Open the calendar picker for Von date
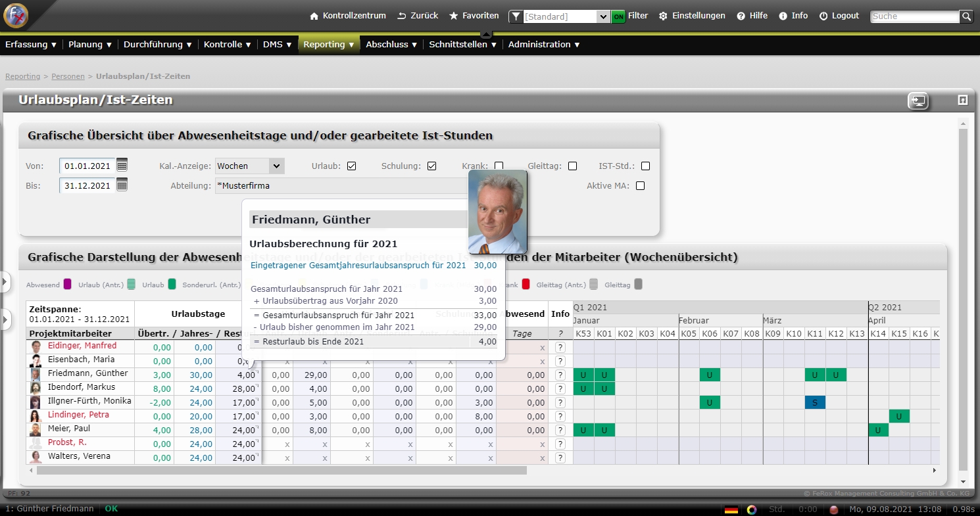Viewport: 980px width, 516px height. point(122,166)
